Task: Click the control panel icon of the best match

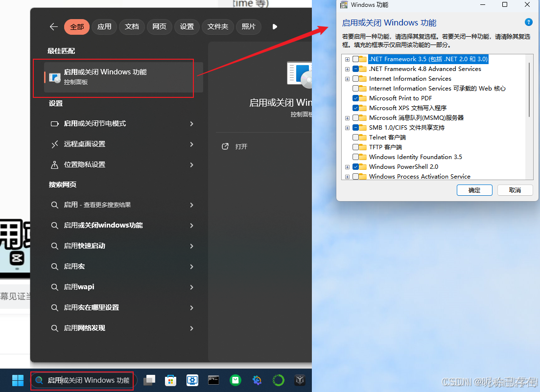Action: [x=55, y=77]
